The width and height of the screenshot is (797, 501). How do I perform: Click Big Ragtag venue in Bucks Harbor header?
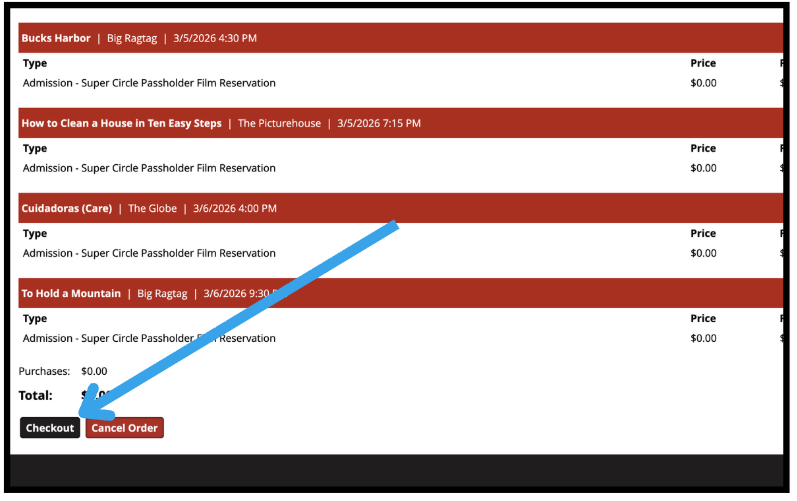tap(132, 38)
